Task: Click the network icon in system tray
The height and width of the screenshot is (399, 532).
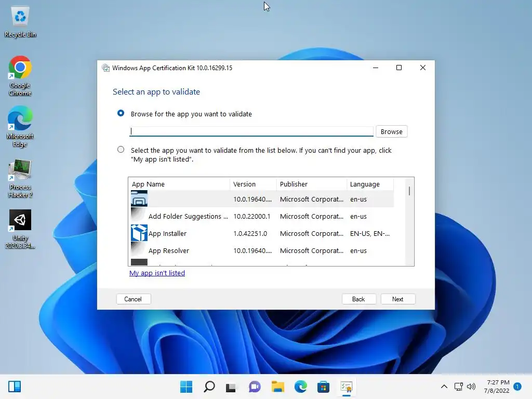Action: coord(458,387)
